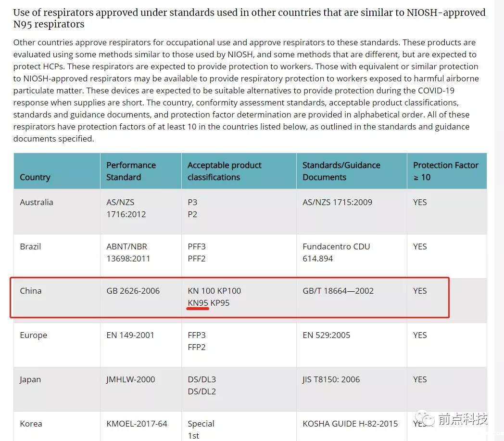Select the AS/NZS 1716:2012 standard cell
This screenshot has width=504, height=441.
pos(126,208)
